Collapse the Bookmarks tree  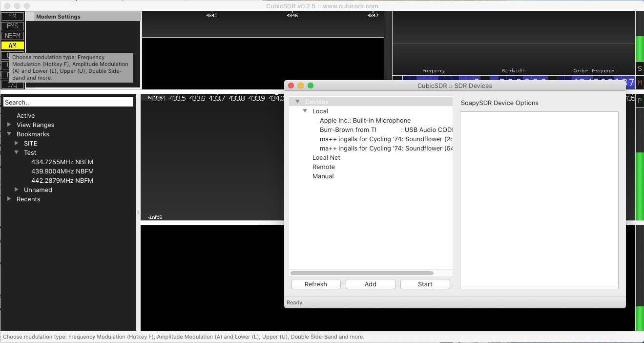pos(9,134)
